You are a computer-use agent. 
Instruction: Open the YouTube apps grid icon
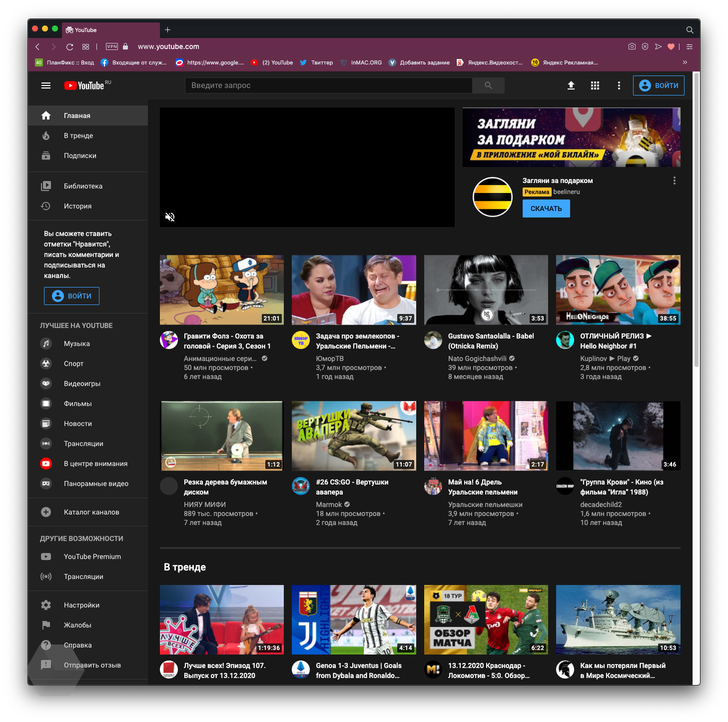595,85
